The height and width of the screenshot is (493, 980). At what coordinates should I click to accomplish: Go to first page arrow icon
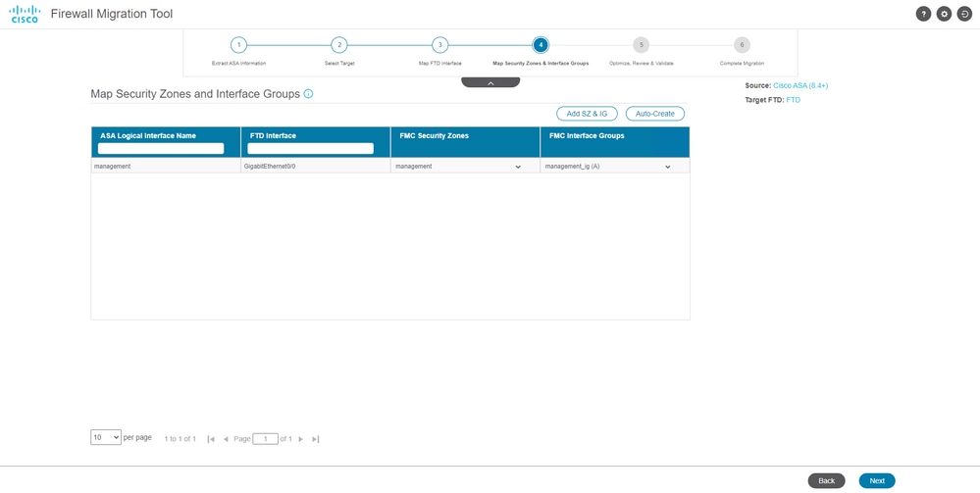[211, 439]
